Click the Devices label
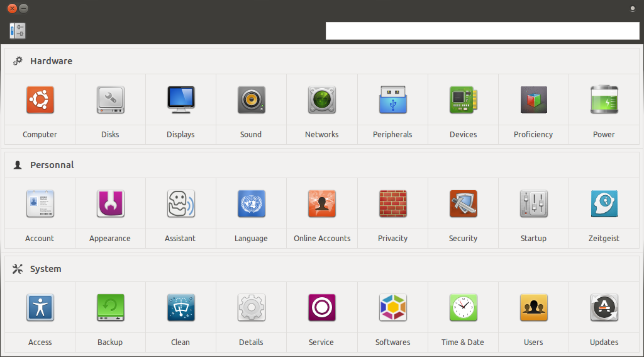The height and width of the screenshot is (357, 644). tap(464, 135)
